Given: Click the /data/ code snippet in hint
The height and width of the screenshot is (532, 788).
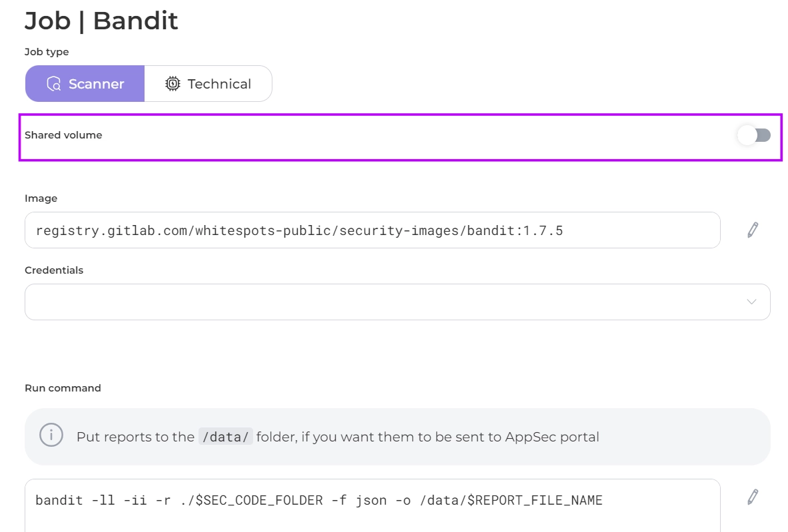Looking at the screenshot, I should [225, 437].
